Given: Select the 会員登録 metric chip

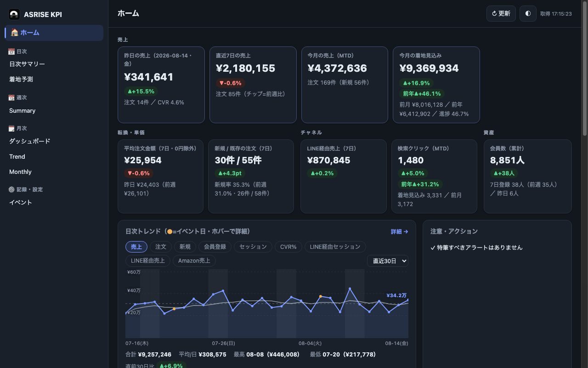Looking at the screenshot, I should point(215,247).
